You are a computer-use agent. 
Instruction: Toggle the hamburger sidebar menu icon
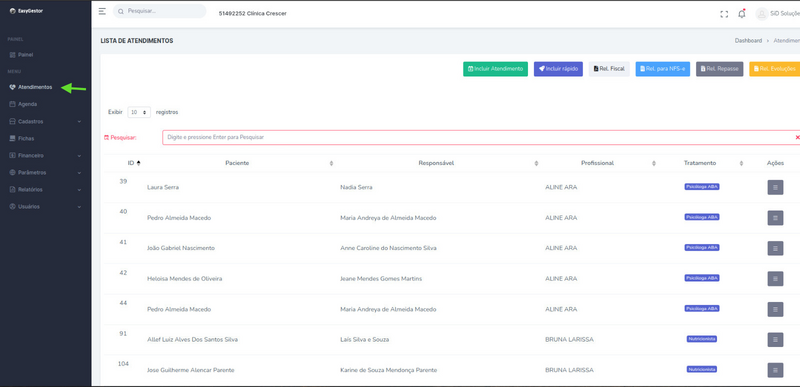coord(102,11)
